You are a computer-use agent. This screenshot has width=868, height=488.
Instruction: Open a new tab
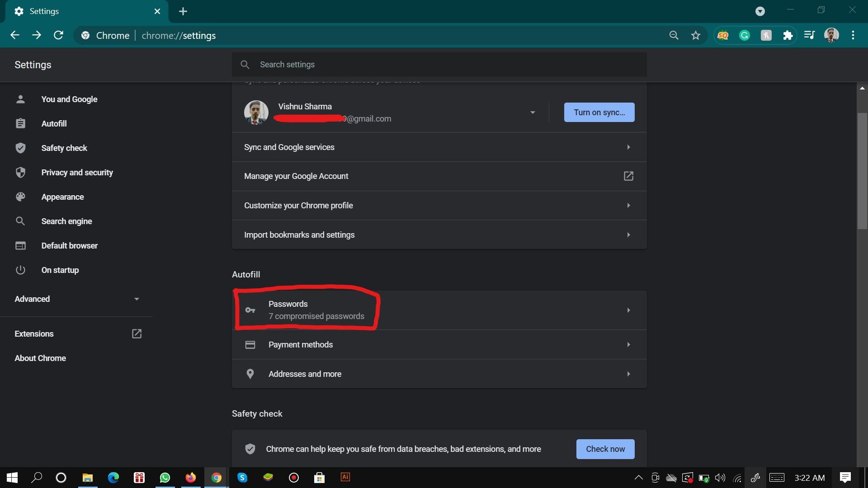183,11
